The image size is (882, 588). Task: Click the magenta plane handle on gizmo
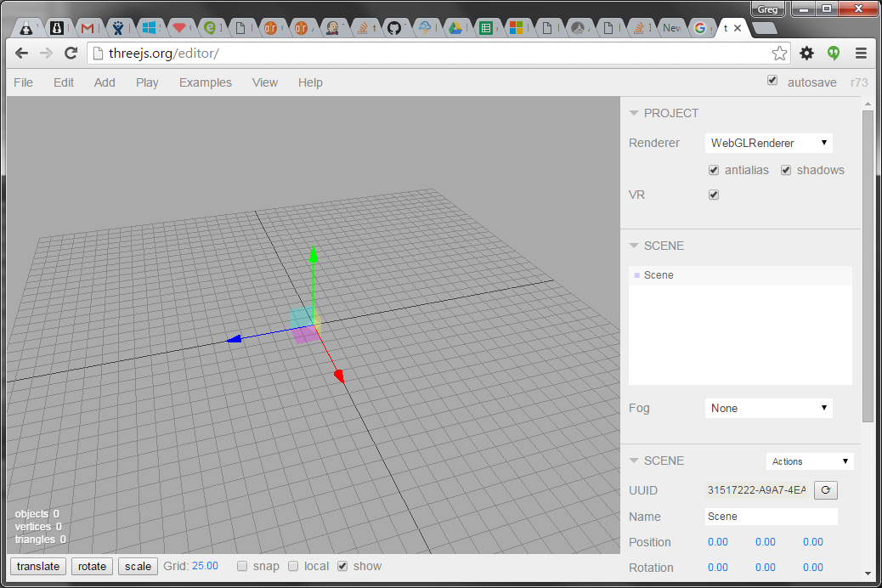click(305, 335)
